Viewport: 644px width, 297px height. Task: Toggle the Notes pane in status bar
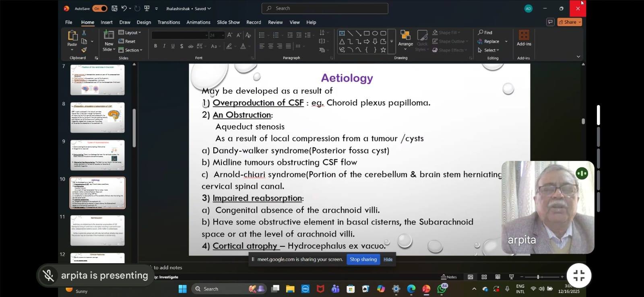(x=449, y=277)
